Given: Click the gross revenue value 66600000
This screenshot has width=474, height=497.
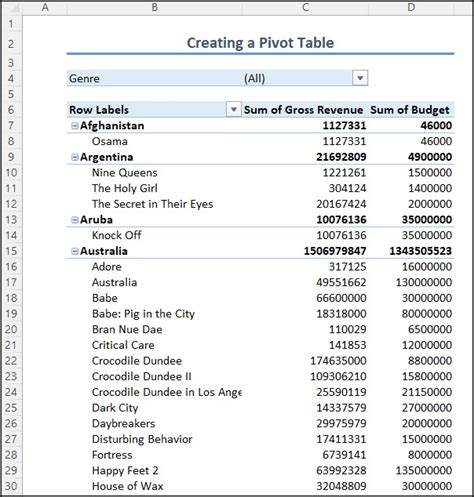Looking at the screenshot, I should pos(341,298).
